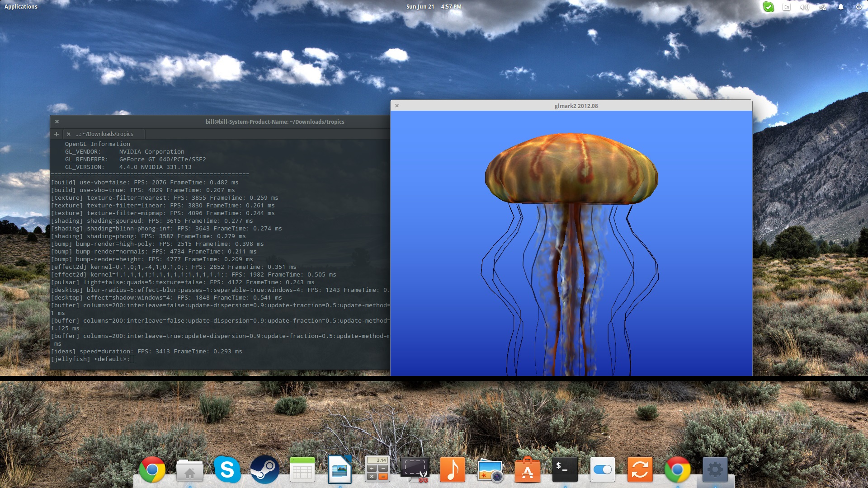Click the OpenGL Information heading
Screen dimensions: 868x488
click(x=98, y=144)
